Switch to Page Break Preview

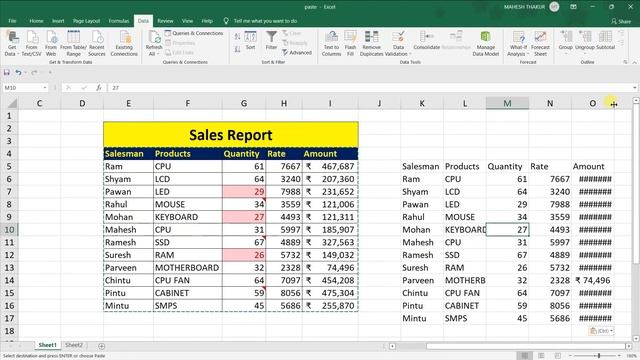[558, 356]
